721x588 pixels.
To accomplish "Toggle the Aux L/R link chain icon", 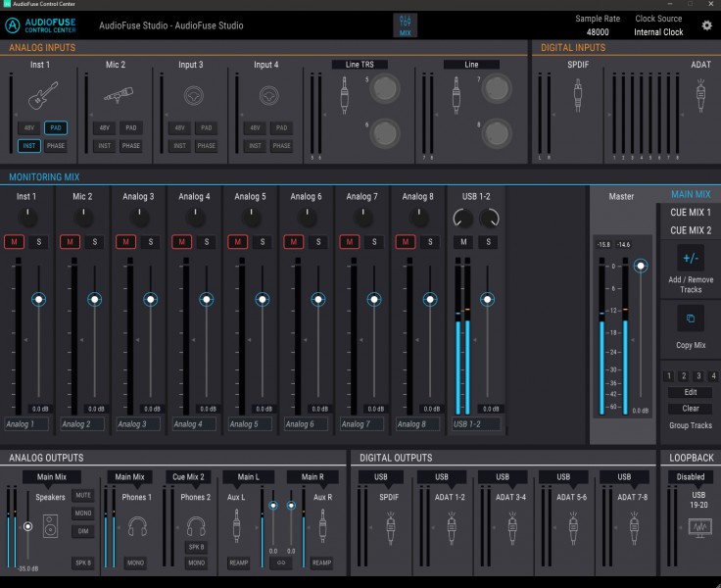I will 281,563.
